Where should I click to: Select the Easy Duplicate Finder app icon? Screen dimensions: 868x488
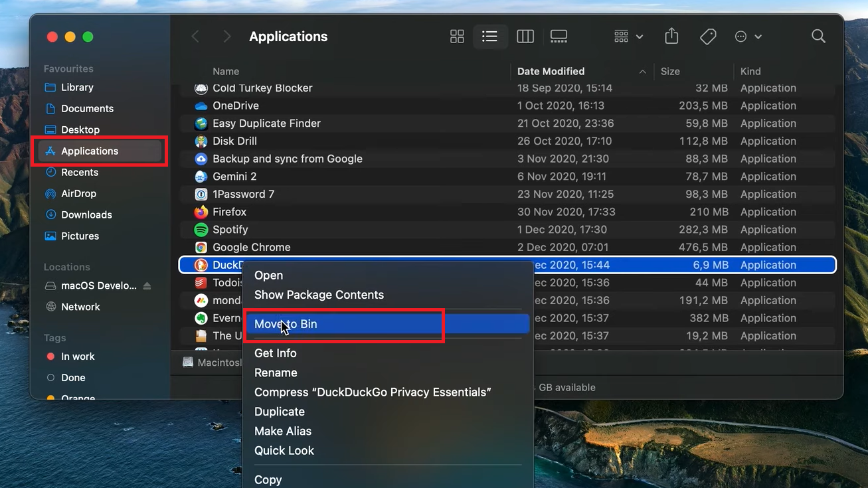tap(201, 123)
